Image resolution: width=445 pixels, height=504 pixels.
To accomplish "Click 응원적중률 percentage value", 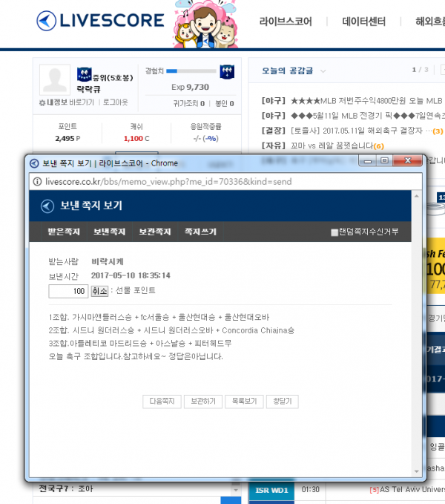I will pos(205,139).
